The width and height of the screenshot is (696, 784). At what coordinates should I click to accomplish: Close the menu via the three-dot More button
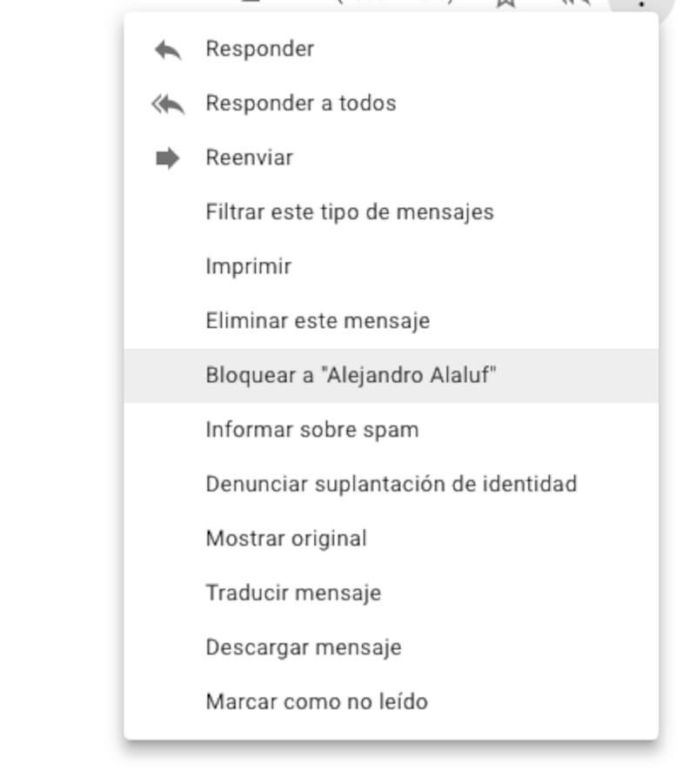coord(641,5)
